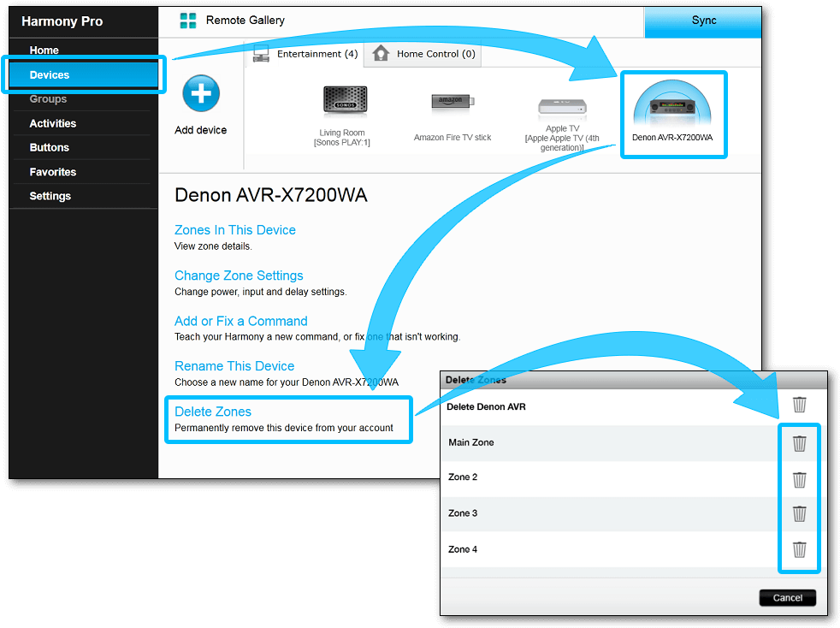The width and height of the screenshot is (840, 628).
Task: Open Settings from the sidebar menu
Action: tap(50, 196)
